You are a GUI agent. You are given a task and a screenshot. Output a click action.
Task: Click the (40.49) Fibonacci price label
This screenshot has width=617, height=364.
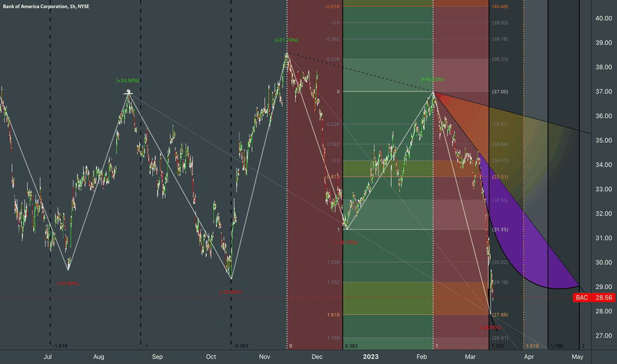pyautogui.click(x=500, y=7)
